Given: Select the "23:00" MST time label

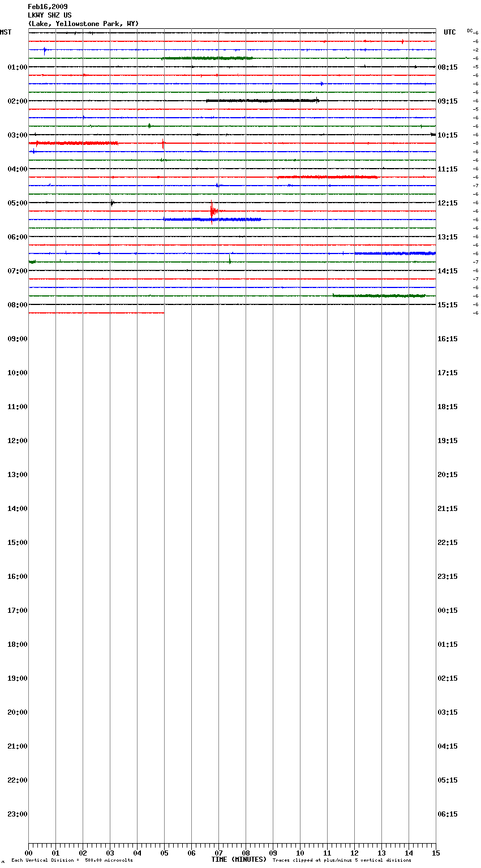Looking at the screenshot, I should 18,814.
